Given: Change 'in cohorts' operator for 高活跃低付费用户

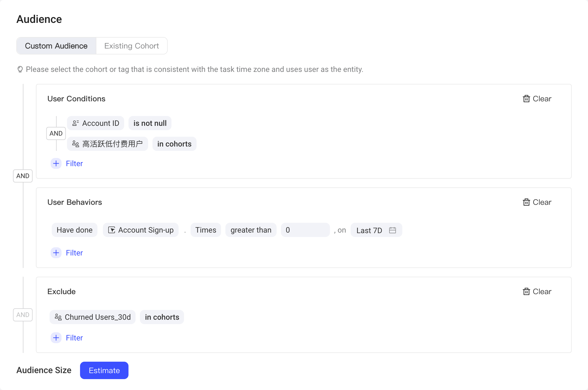Looking at the screenshot, I should [174, 144].
